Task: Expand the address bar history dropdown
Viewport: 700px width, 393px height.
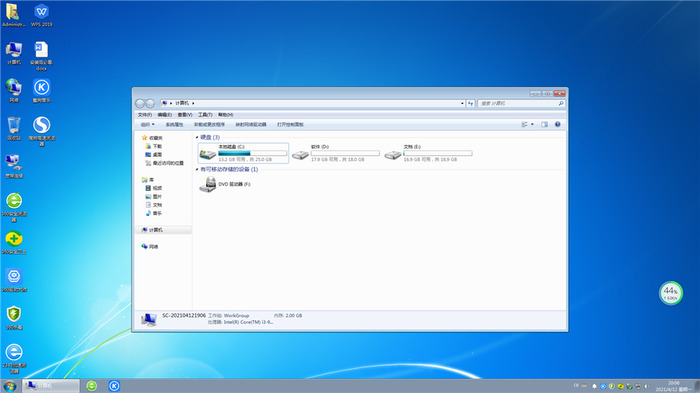Action: click(462, 103)
